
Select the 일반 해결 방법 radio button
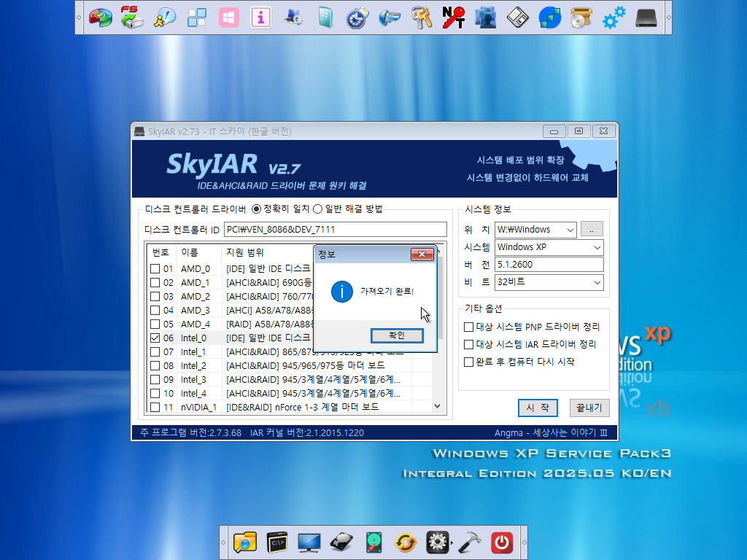pyautogui.click(x=318, y=209)
